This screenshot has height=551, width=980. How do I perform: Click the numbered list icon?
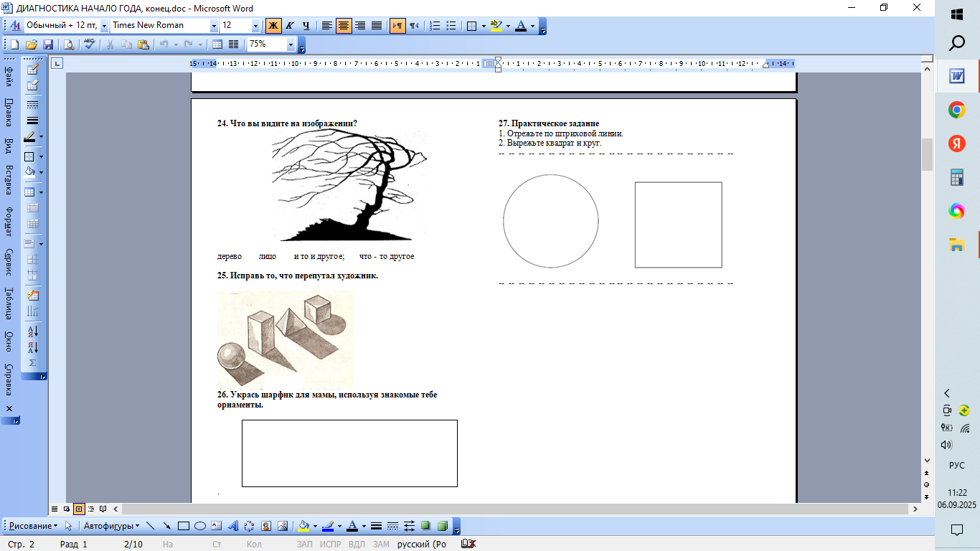tap(435, 26)
